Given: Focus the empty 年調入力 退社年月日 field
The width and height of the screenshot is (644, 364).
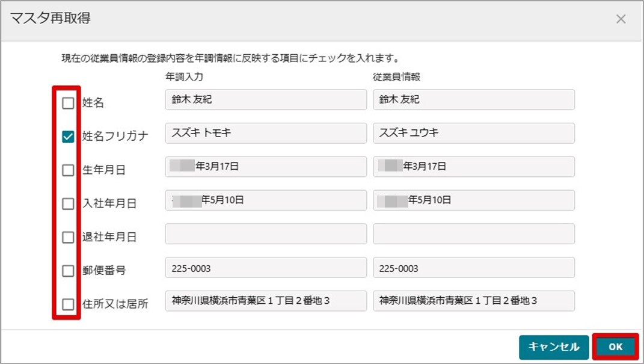Looking at the screenshot, I should point(266,234).
